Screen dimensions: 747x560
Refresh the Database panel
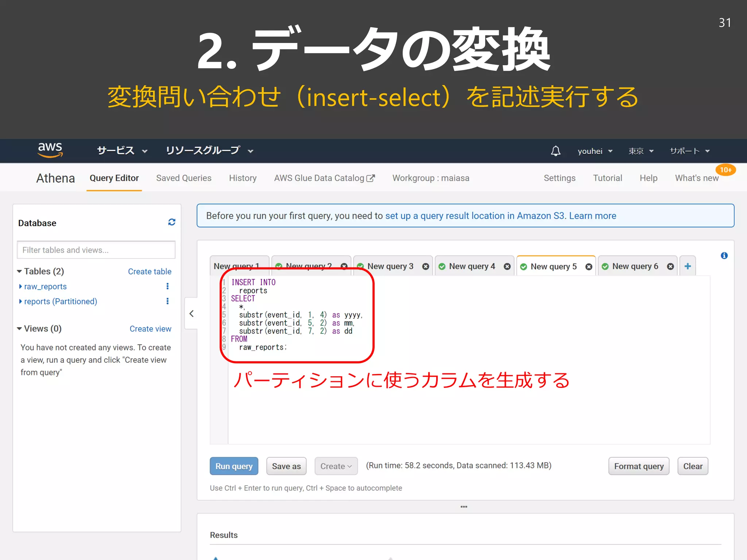(172, 222)
